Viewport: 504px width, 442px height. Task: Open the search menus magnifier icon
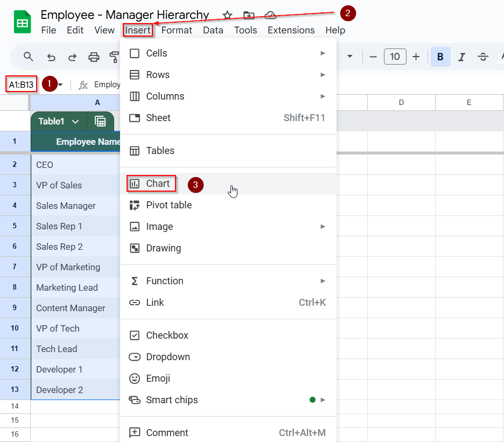coord(29,57)
